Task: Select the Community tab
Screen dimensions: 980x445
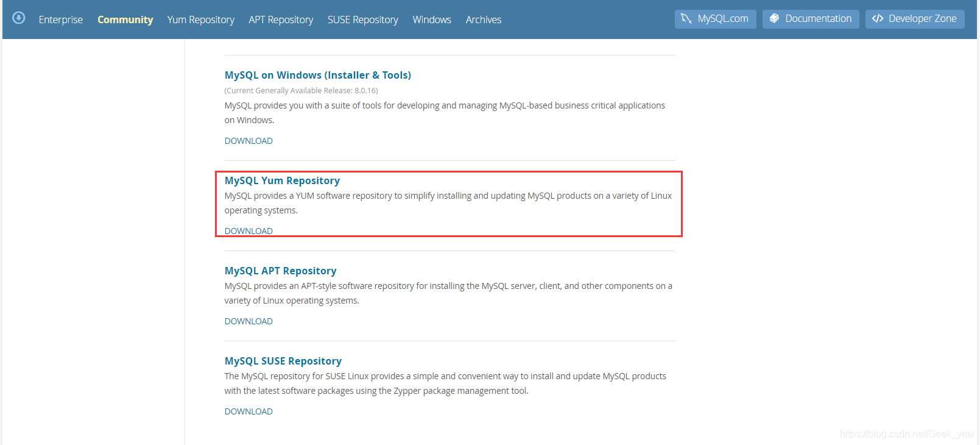Action: tap(125, 20)
